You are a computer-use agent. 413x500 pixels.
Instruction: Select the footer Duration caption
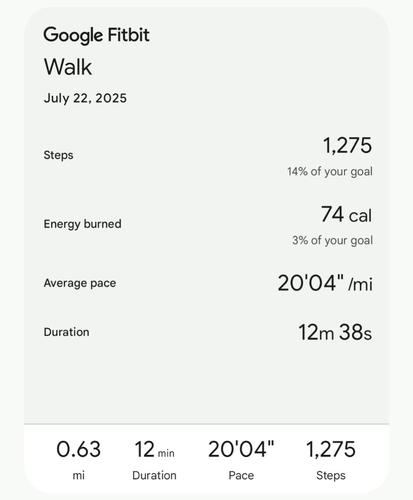(x=154, y=475)
